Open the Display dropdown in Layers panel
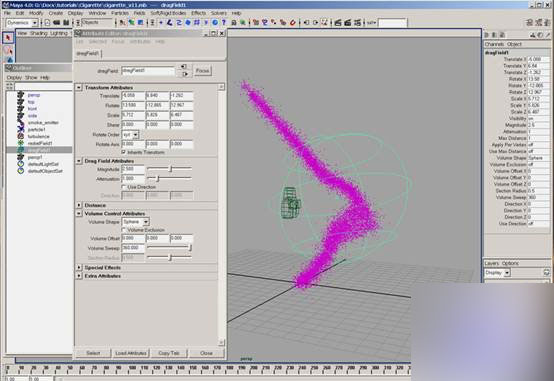This screenshot has height=381, width=554. click(x=497, y=273)
